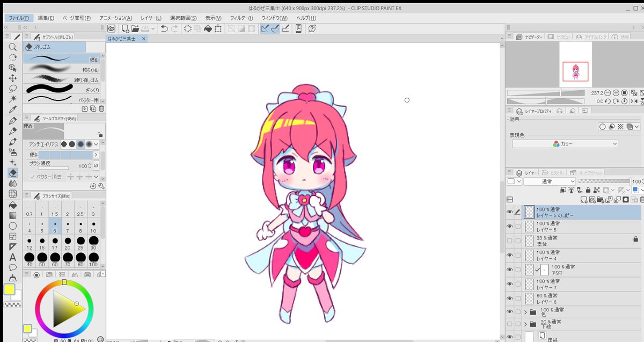
Task: Click the Navigator zoom slider
Action: pyautogui.click(x=546, y=92)
